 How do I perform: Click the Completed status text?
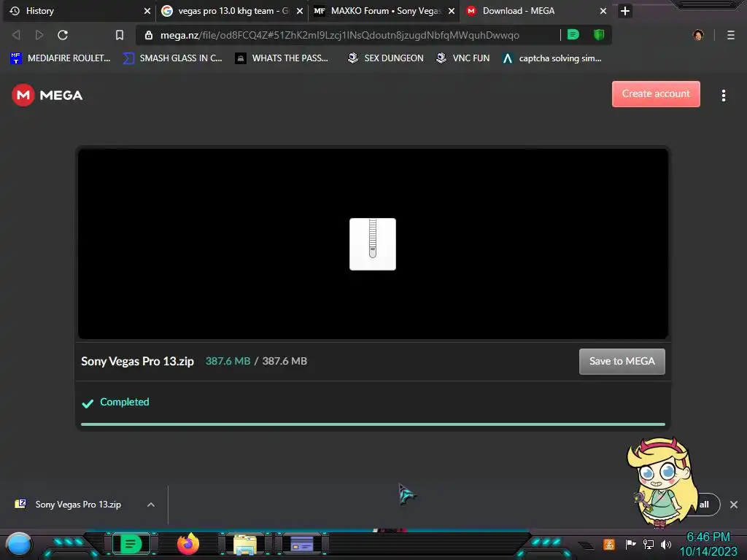[x=124, y=402]
